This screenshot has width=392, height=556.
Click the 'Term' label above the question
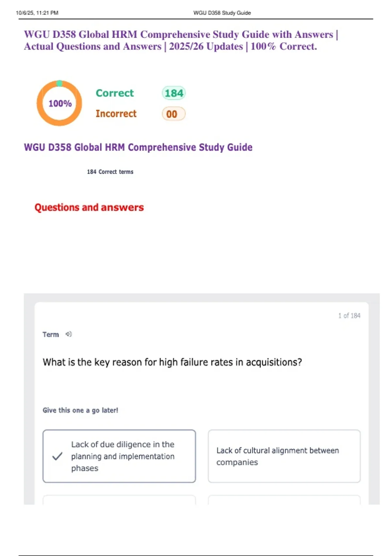[51, 335]
